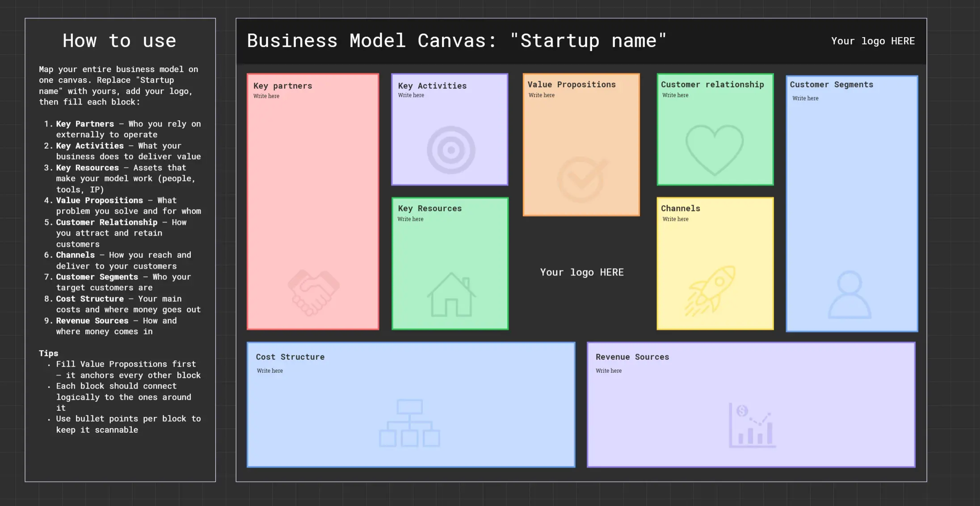Click "Your logo HERE" in the header bar
The height and width of the screenshot is (506, 980).
(873, 41)
